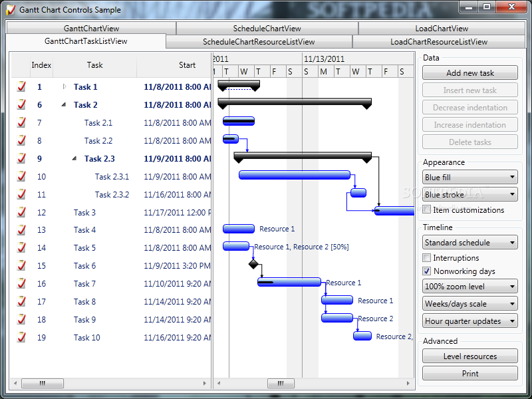532x399 pixels.
Task: Select the Task 6 milestone diamond
Action: (253, 264)
